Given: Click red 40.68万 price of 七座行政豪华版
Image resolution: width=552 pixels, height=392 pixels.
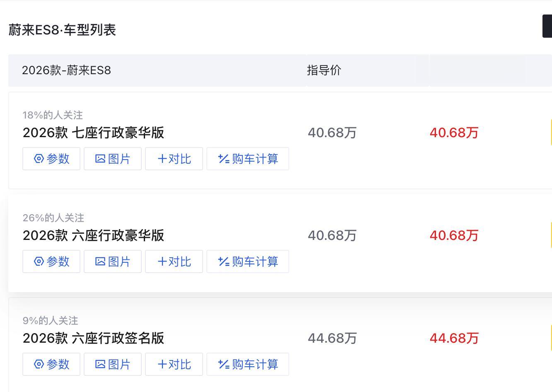Looking at the screenshot, I should (454, 133).
